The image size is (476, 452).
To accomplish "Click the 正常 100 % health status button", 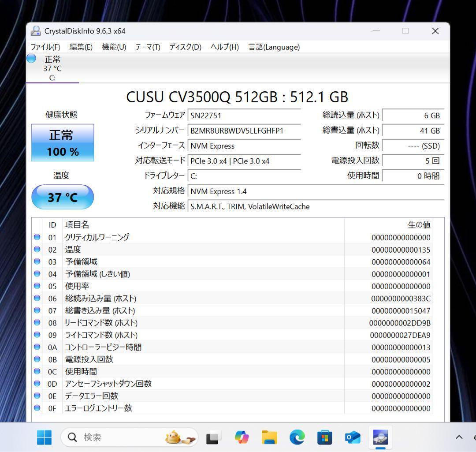I will 63,143.
